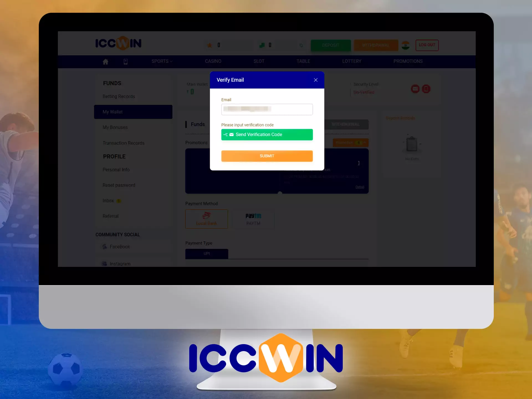Click the email input field in modal
This screenshot has width=532, height=399.
(x=267, y=109)
